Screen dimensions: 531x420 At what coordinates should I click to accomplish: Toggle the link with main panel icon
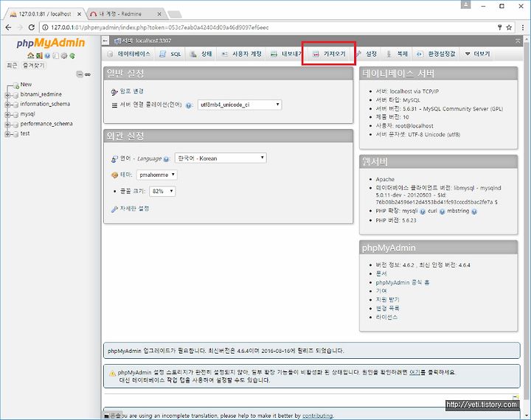coord(88,74)
